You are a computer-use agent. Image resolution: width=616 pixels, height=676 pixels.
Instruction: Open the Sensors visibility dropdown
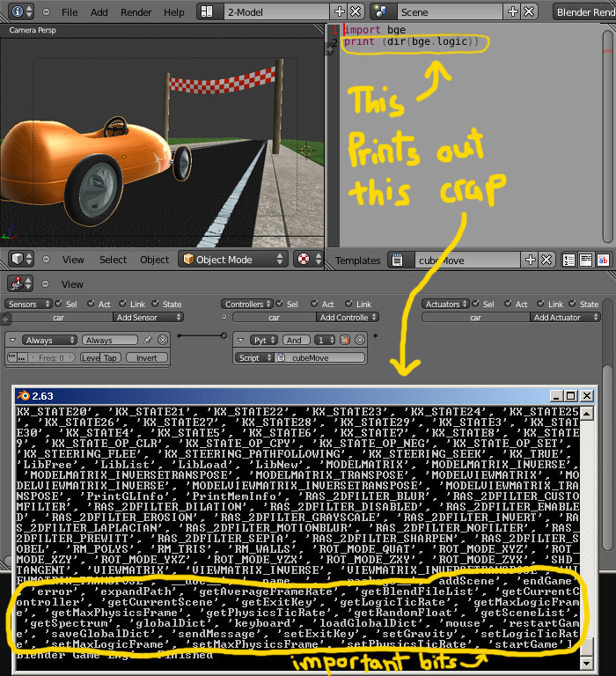[x=28, y=304]
